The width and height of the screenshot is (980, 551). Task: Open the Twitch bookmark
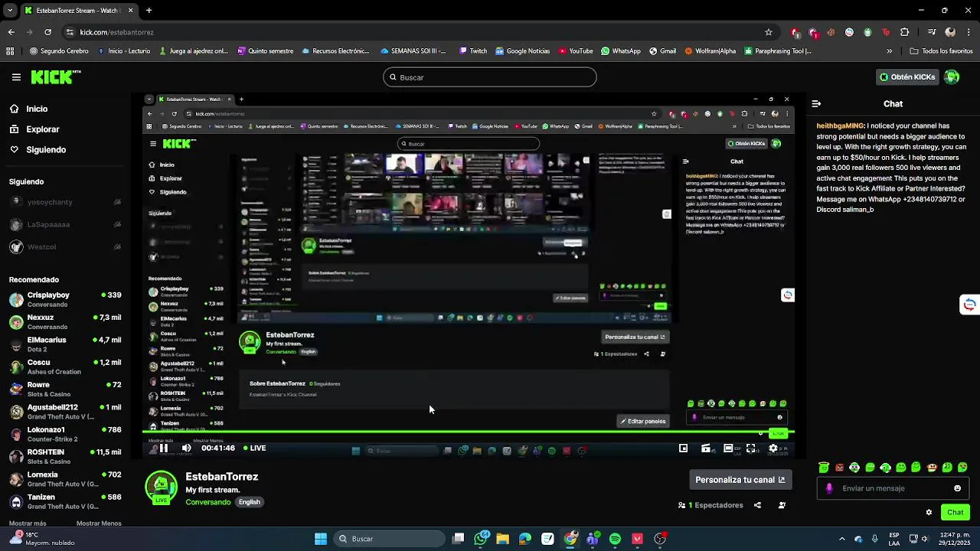(x=472, y=51)
